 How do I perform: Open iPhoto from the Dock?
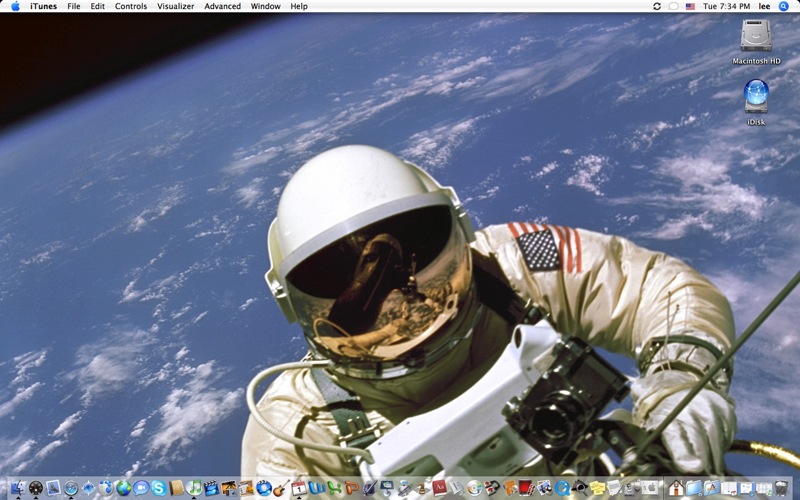tap(229, 488)
